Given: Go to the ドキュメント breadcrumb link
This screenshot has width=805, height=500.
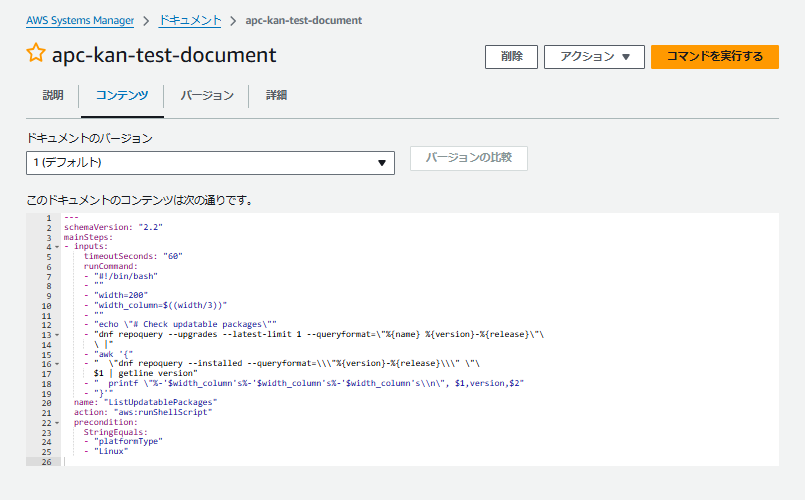Looking at the screenshot, I should click(190, 21).
